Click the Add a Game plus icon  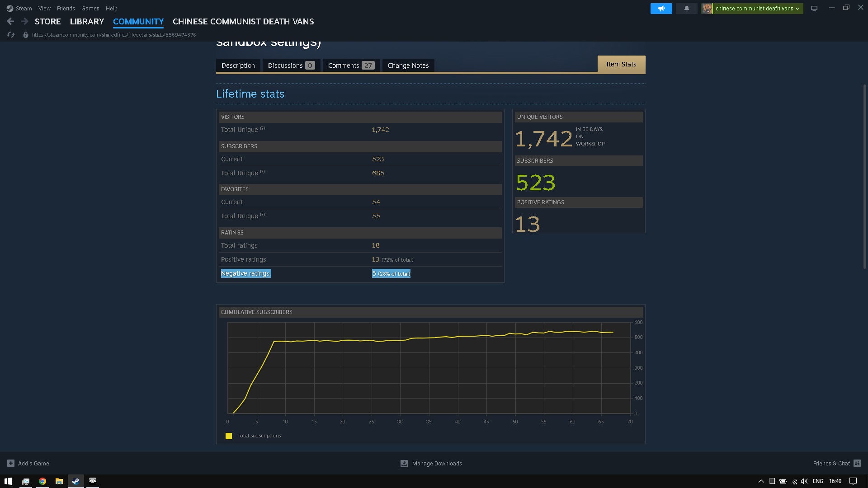pos(11,463)
